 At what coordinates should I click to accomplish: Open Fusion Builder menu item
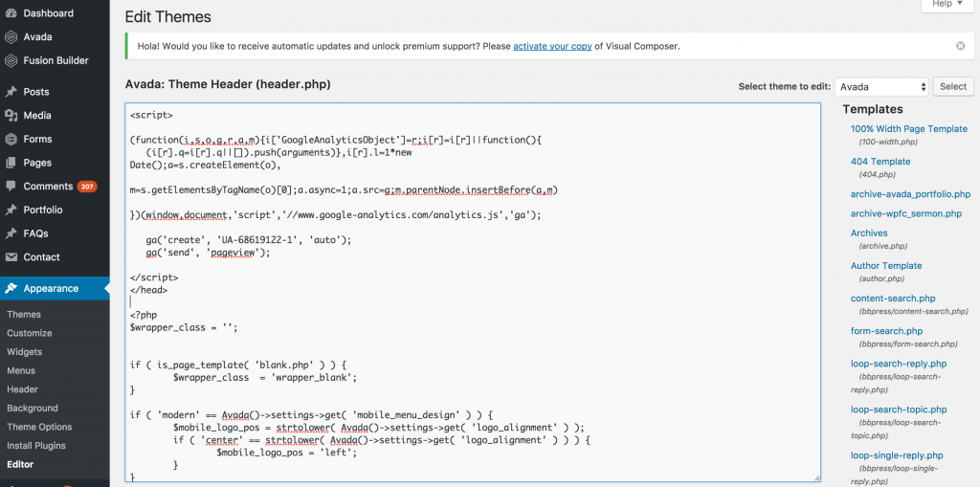click(x=55, y=60)
